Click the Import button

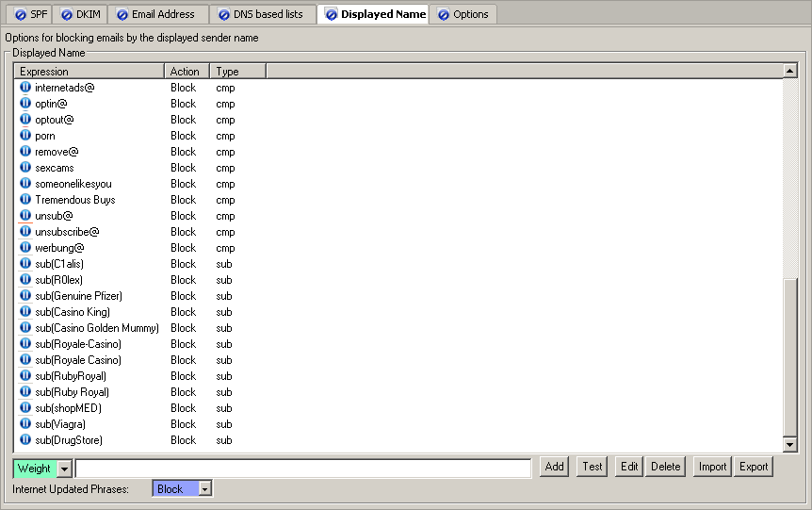[712, 467]
